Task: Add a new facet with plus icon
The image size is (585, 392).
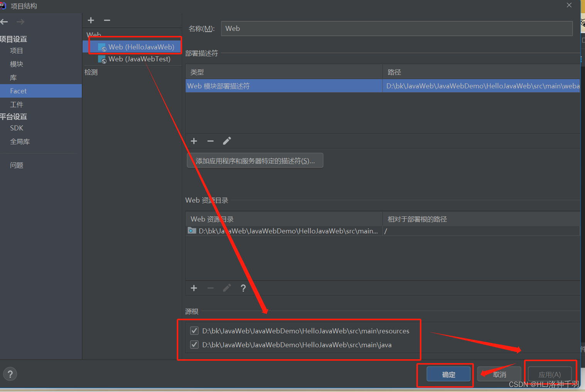Action: (x=91, y=20)
